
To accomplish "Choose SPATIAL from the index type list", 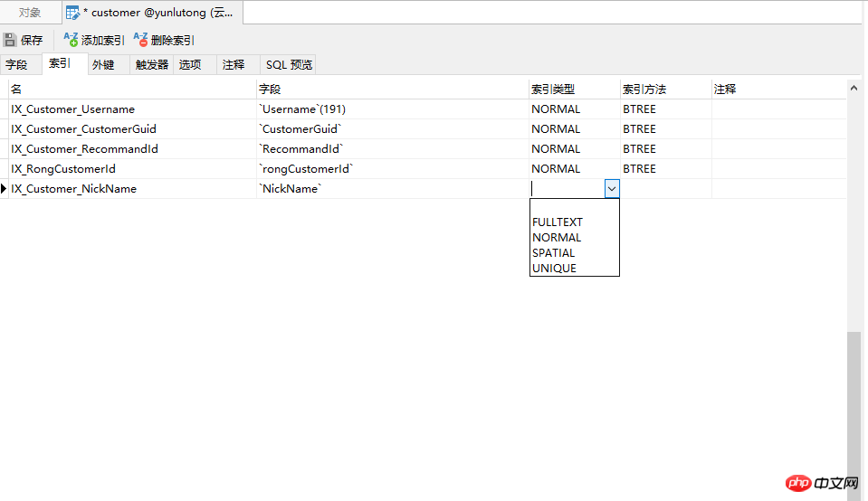I will click(574, 253).
